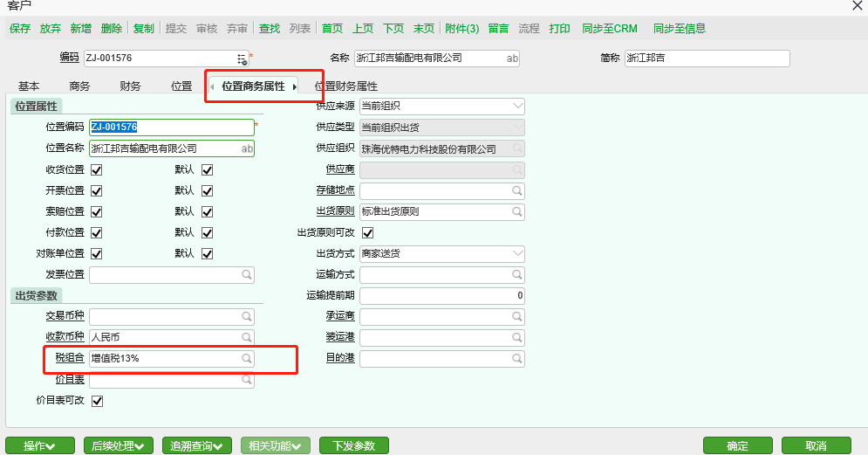Open the 位置财务属性 tab
Screen dimensions: 868x455
[x=346, y=86]
